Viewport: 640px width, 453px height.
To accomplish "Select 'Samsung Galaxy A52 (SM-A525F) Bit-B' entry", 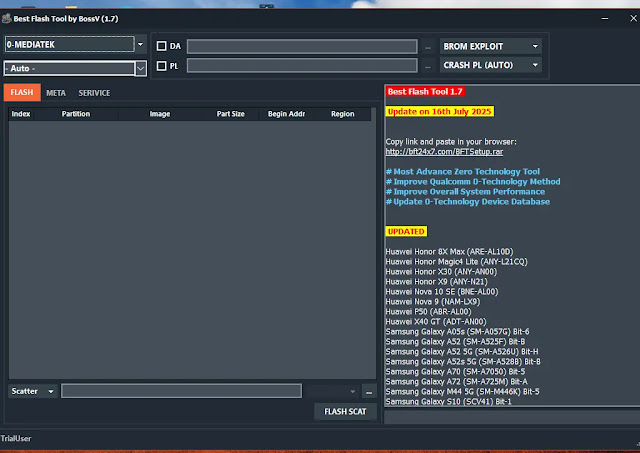I will click(x=456, y=342).
